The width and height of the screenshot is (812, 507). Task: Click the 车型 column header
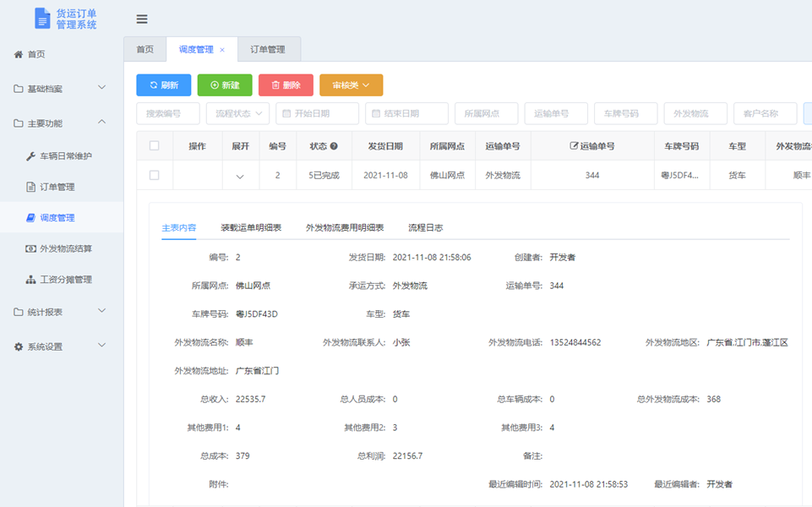(738, 146)
